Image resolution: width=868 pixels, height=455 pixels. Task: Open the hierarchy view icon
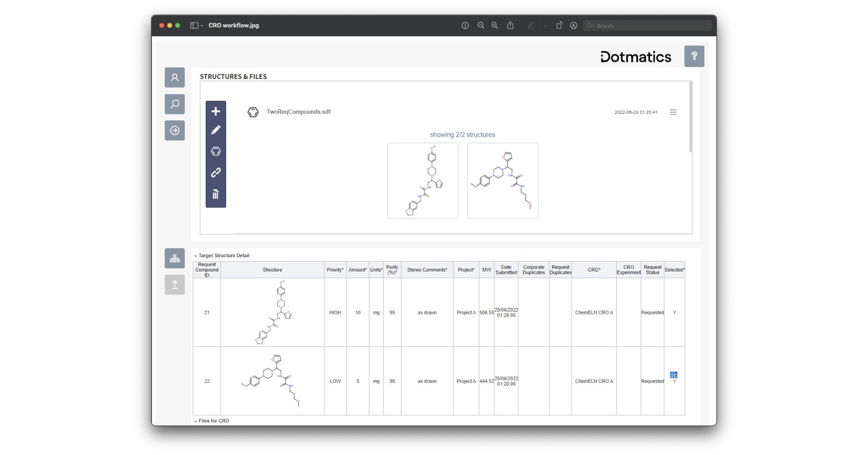tap(175, 258)
